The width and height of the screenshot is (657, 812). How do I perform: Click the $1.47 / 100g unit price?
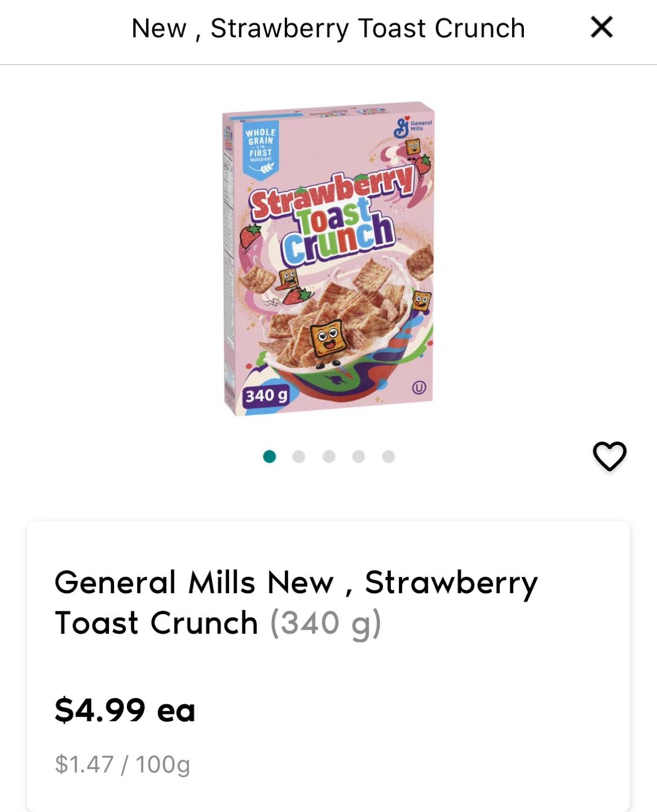click(122, 765)
